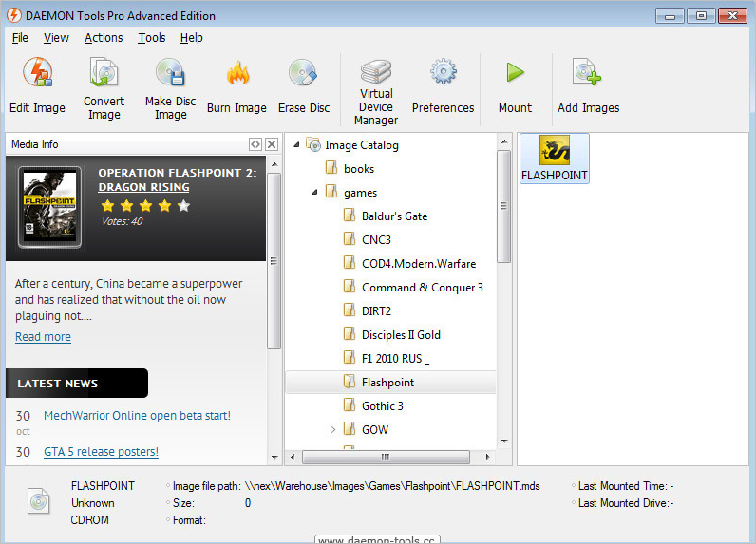Select the Erase Disc tool
The height and width of the screenshot is (544, 756).
click(x=304, y=85)
